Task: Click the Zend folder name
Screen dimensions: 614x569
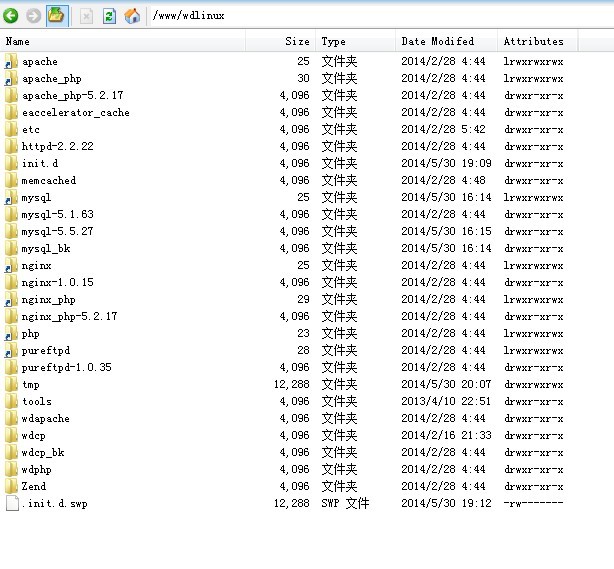Action: click(34, 486)
